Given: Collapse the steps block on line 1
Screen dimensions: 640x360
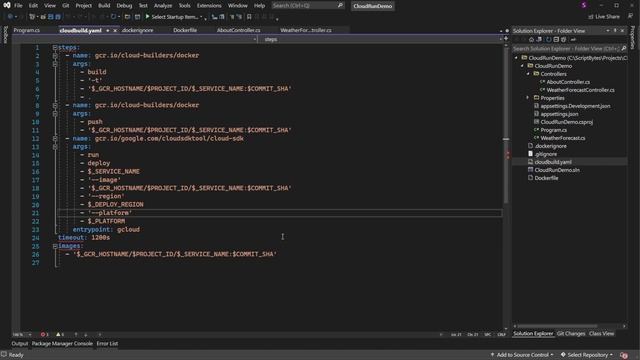Looking at the screenshot, I should [55, 48].
